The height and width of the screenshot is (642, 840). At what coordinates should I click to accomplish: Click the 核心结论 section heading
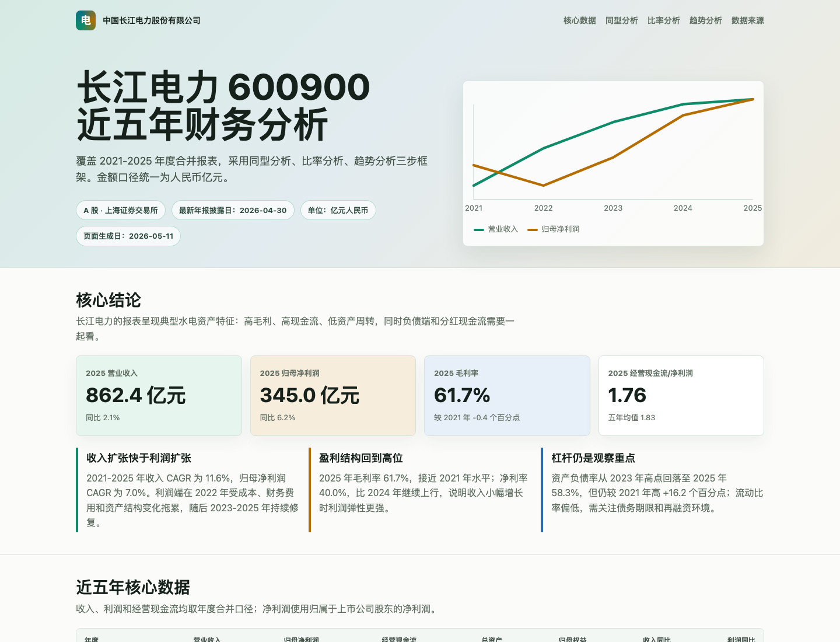click(108, 300)
